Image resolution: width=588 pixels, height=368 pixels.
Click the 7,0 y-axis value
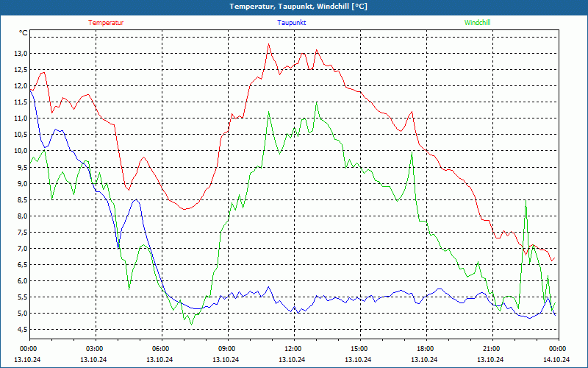click(x=22, y=248)
